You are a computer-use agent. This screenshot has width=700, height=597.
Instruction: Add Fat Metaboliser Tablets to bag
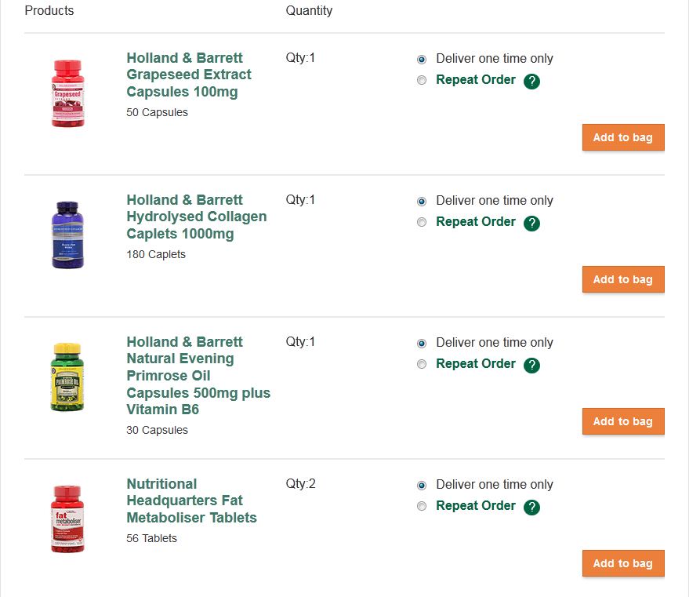pyautogui.click(x=623, y=563)
